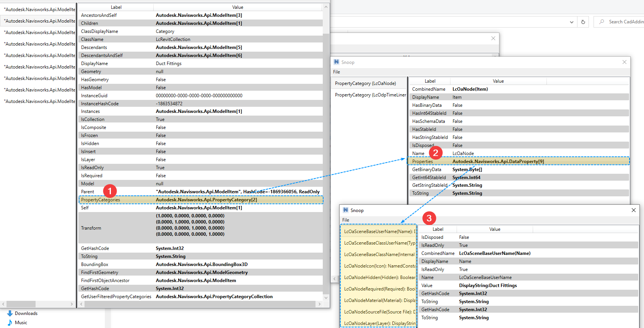
Task: Click the red number 3 annotation badge
Action: point(429,218)
